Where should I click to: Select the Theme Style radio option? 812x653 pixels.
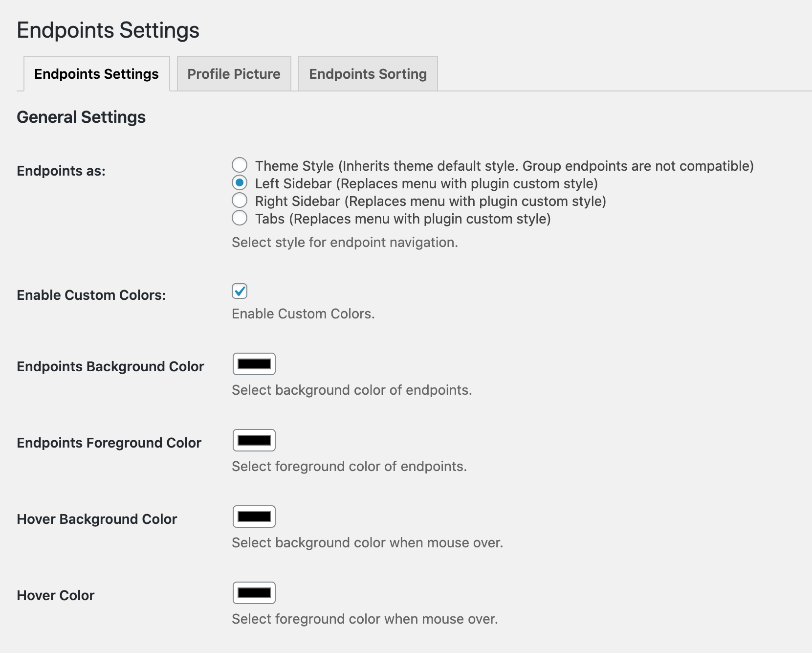point(240,165)
